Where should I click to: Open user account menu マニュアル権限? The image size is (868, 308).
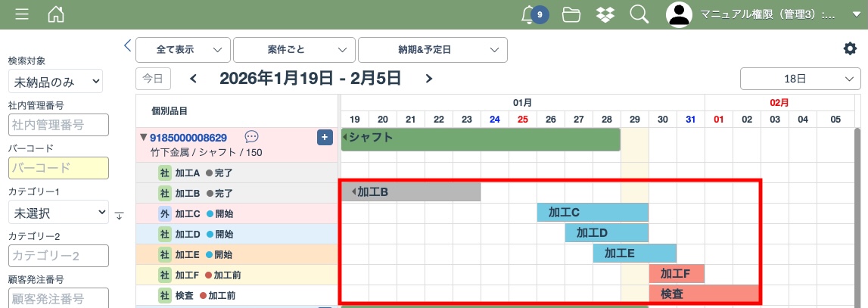click(764, 14)
